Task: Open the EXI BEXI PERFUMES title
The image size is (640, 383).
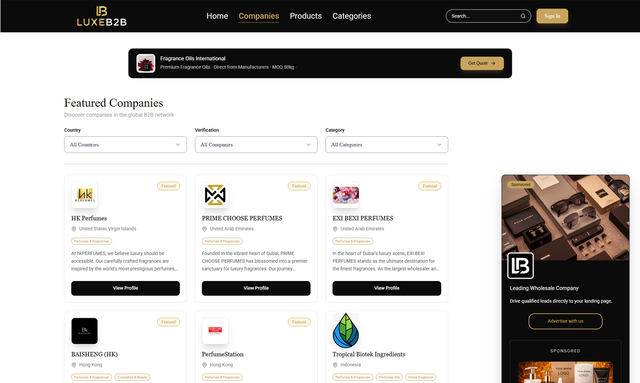Action: point(363,218)
